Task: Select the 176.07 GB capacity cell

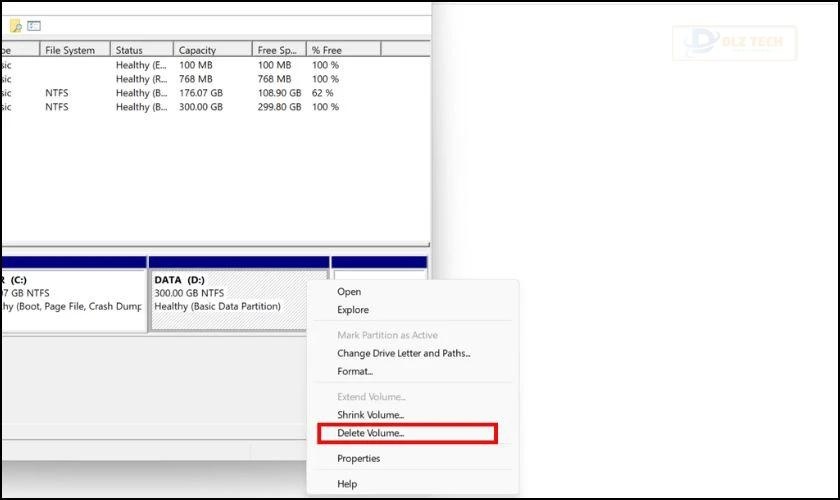Action: tap(201, 93)
